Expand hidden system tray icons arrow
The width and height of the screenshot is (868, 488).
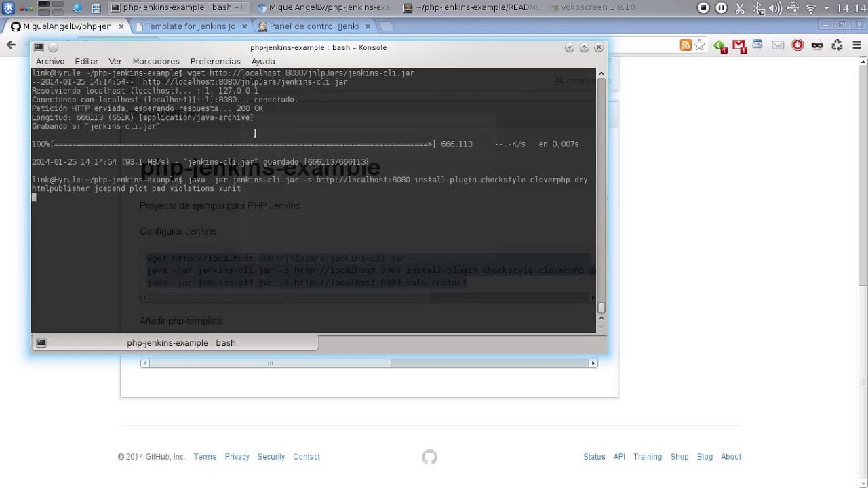point(826,8)
